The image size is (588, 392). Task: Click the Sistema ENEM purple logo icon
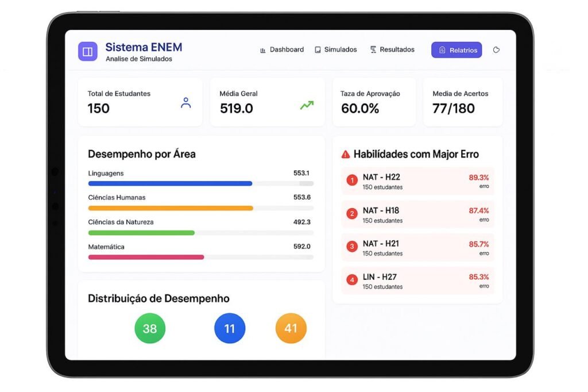(x=88, y=51)
